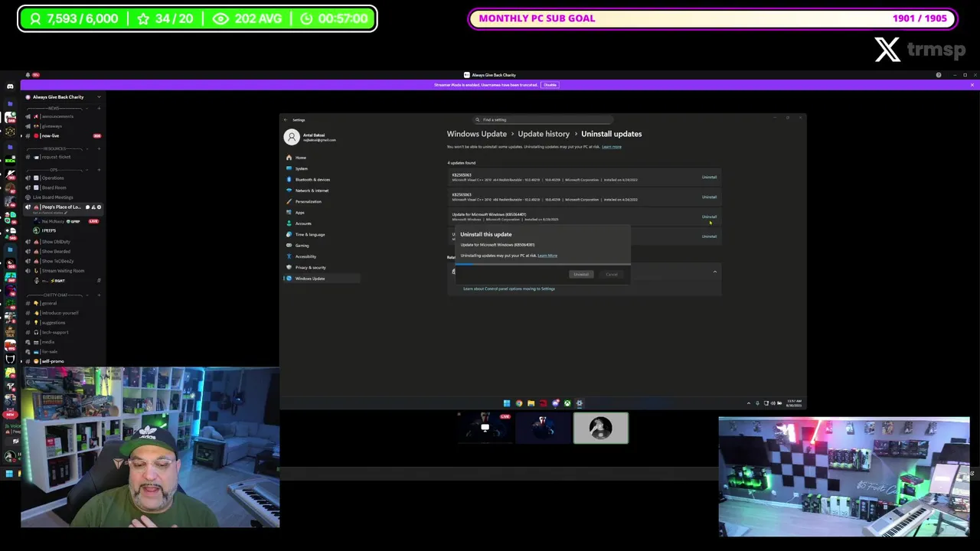The width and height of the screenshot is (980, 551).
Task: Click Windows Update breadcrumb
Action: 477,134
